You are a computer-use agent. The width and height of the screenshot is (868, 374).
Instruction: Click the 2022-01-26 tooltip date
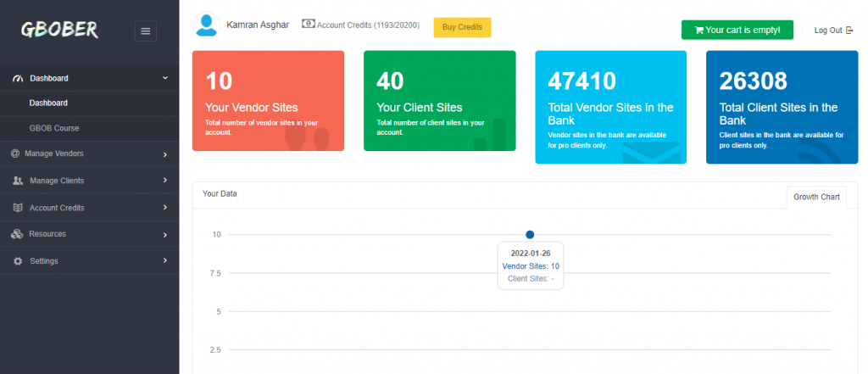[531, 254]
